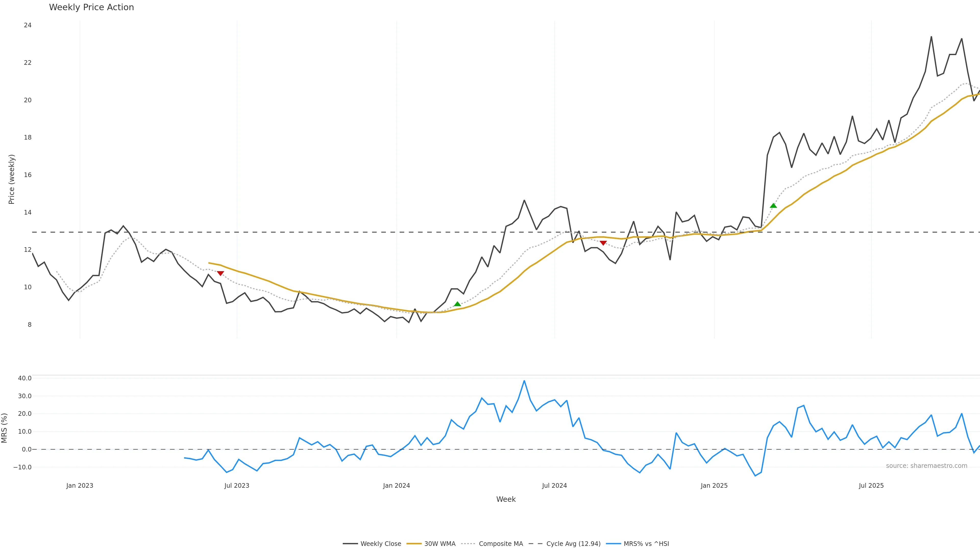The height and width of the screenshot is (551, 980).
Task: Toggle the Composite MA legend label
Action: (501, 544)
